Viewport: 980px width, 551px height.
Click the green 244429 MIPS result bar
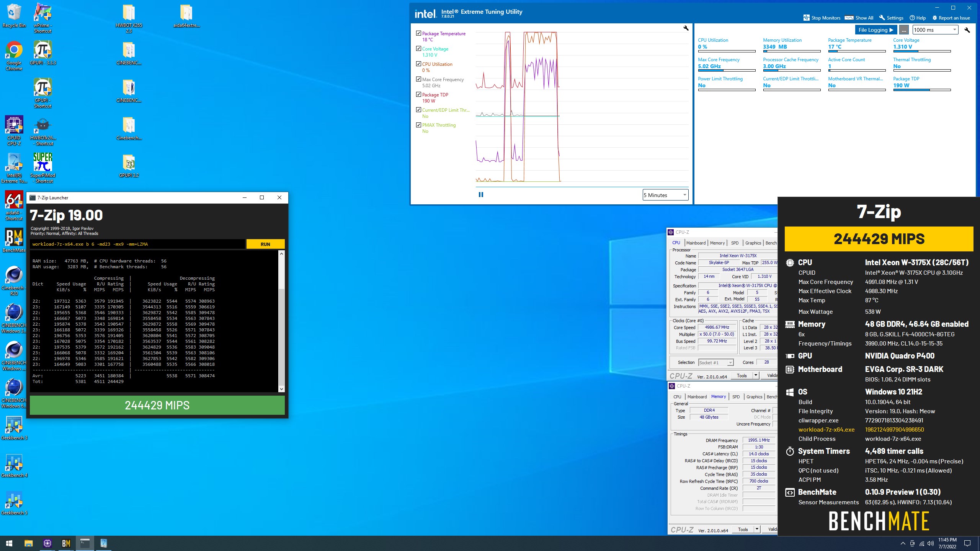click(157, 405)
